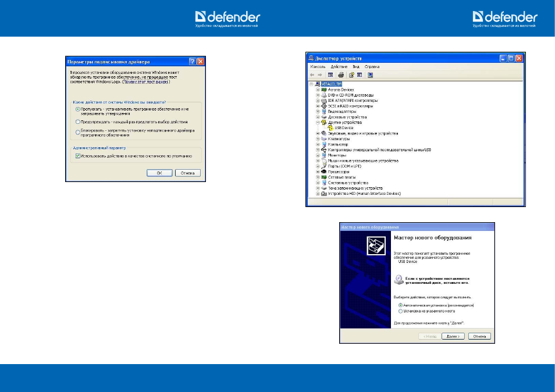Click the yellow USB Device warning icon
Image resolution: width=555 pixels, height=392 pixels.
pos(330,128)
